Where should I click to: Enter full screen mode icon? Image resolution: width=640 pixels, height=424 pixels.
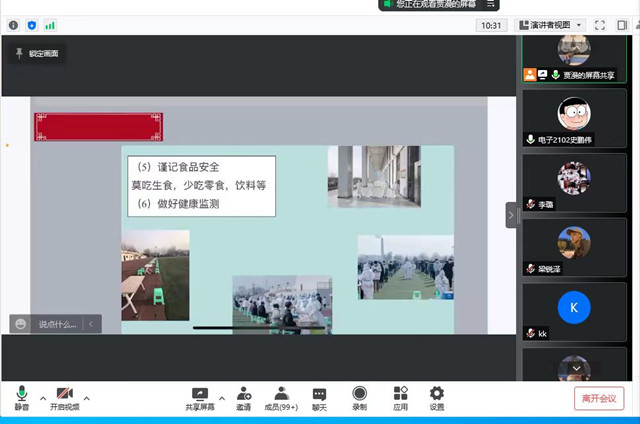(600, 25)
